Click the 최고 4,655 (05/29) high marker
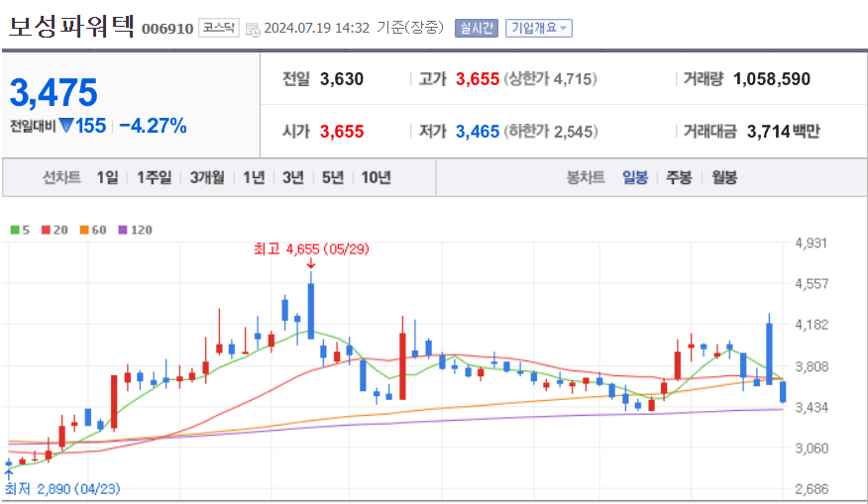Viewport: 868px width, 504px height. (311, 250)
